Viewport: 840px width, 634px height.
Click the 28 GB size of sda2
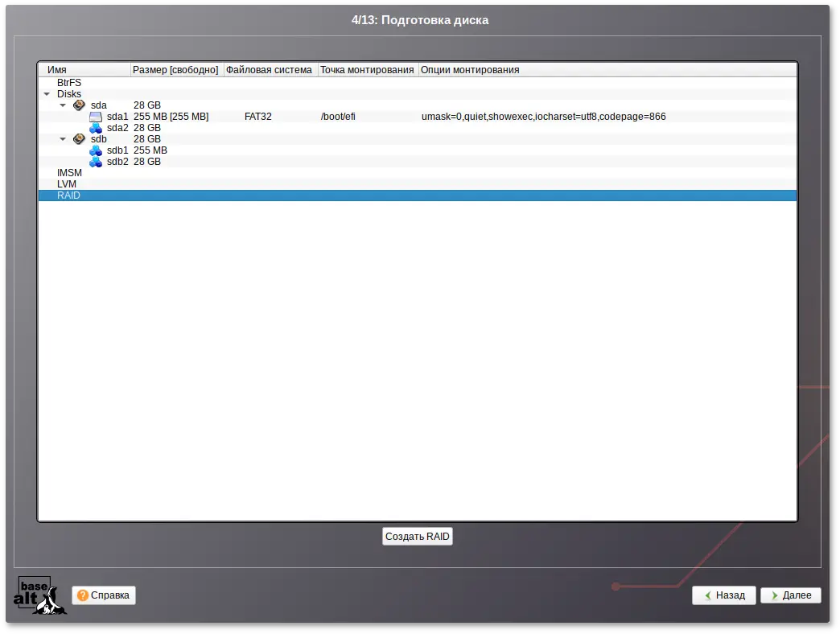pos(146,128)
